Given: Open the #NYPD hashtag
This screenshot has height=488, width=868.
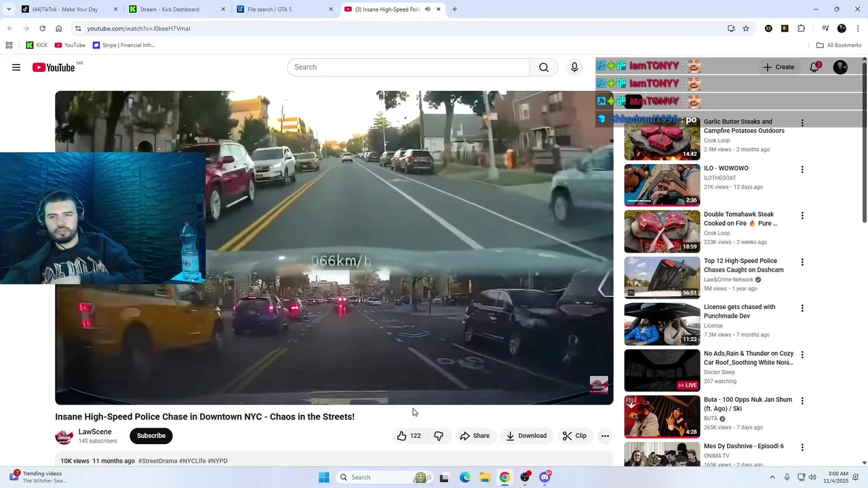Looking at the screenshot, I should [x=218, y=461].
